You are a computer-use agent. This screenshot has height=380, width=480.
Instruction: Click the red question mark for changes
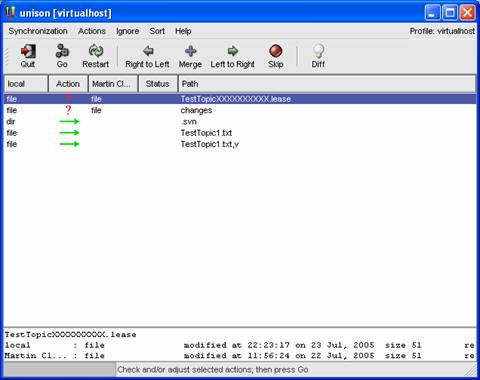point(68,110)
